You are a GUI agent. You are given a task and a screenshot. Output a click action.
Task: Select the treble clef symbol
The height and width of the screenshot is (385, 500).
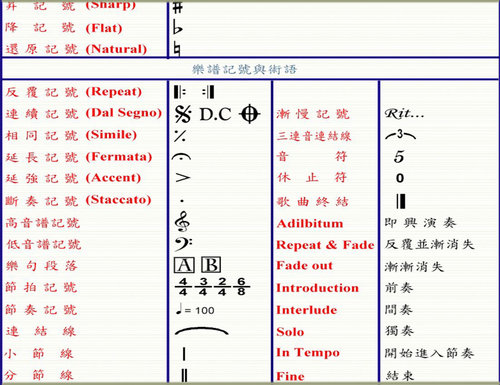coord(182,221)
